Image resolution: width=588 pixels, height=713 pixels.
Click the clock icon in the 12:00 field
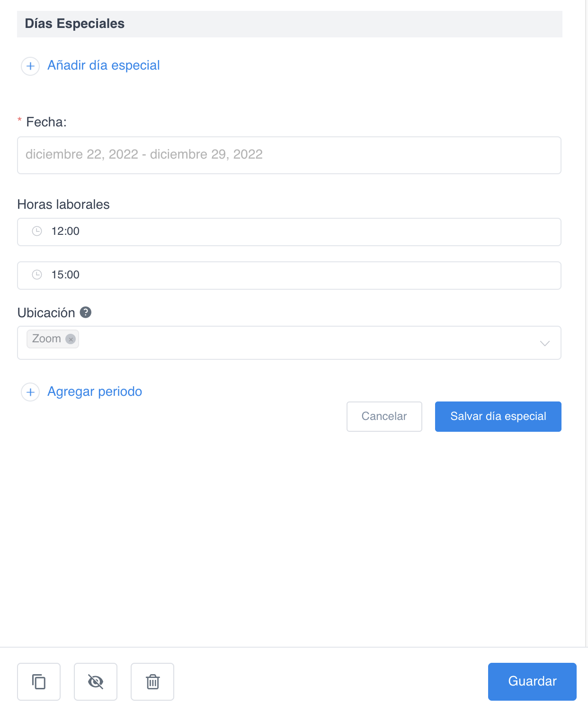tap(37, 231)
